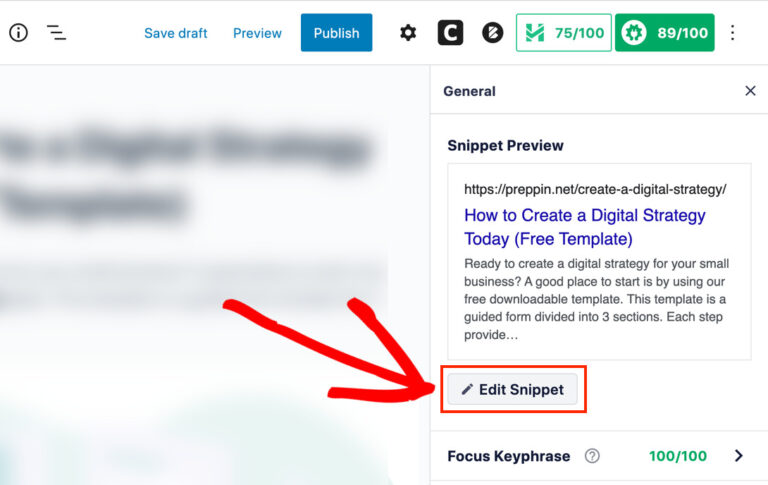This screenshot has height=485, width=768.
Task: Click the round B plugin icon
Action: (492, 33)
